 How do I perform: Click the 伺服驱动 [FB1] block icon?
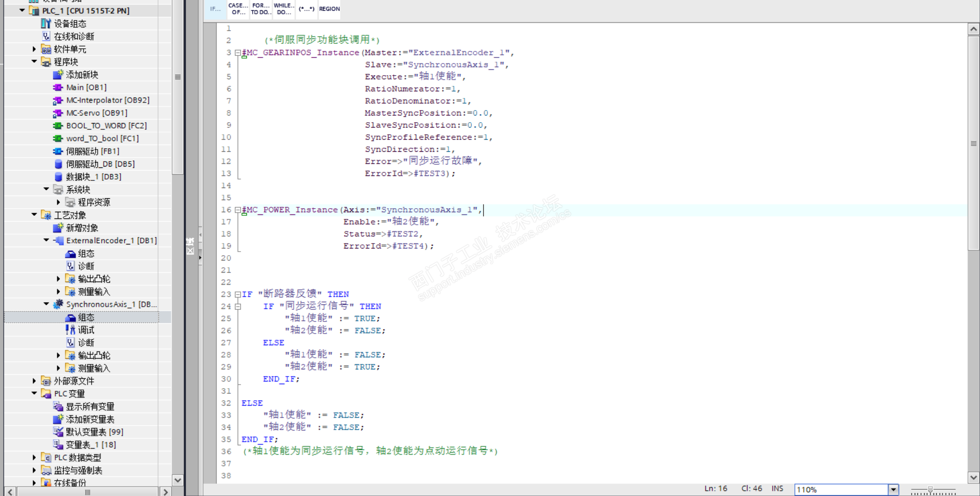(x=58, y=151)
